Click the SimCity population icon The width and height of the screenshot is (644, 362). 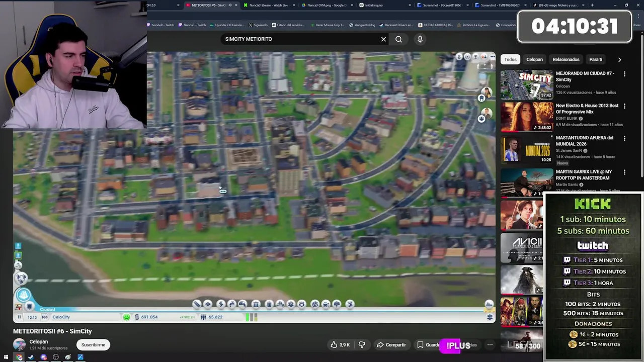point(203,317)
